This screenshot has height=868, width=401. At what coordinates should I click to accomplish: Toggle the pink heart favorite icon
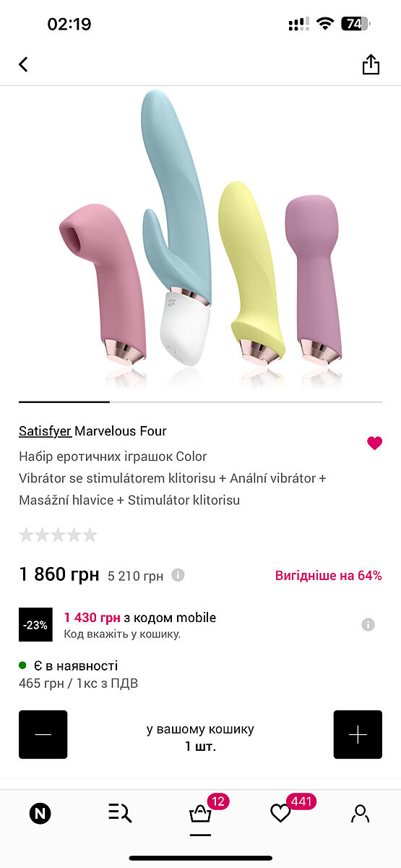pyautogui.click(x=374, y=443)
